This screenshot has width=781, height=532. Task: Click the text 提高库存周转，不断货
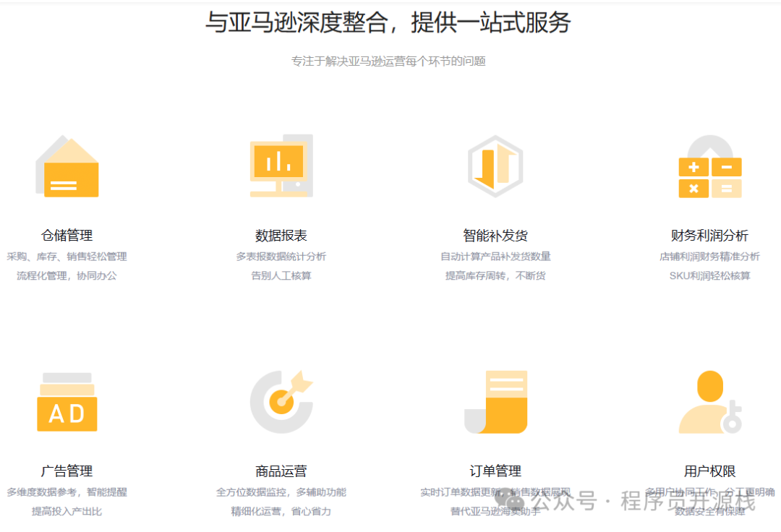pos(495,275)
